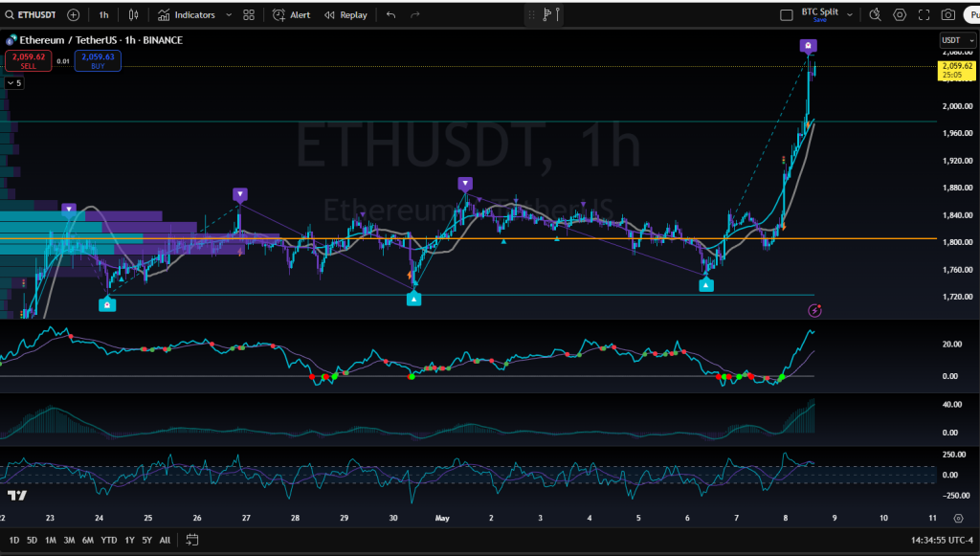Open the layout setup square icon
Viewport: 980px width, 556px height.
point(787,15)
